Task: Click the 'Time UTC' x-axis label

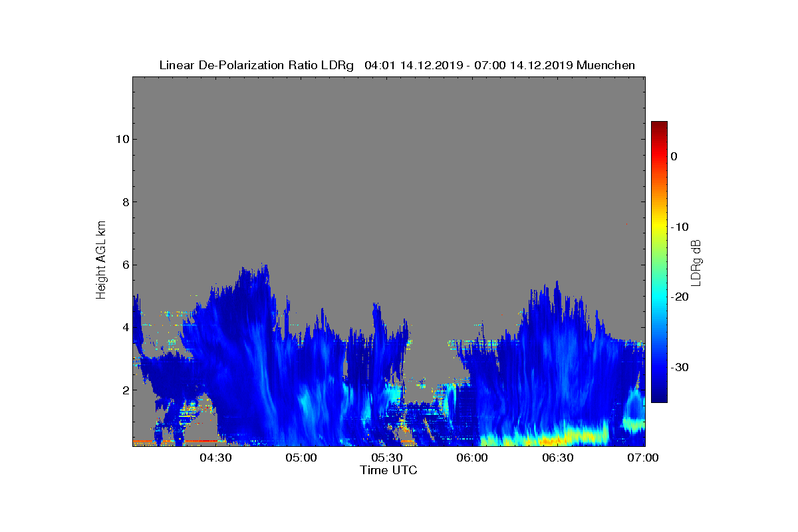Action: click(x=388, y=470)
